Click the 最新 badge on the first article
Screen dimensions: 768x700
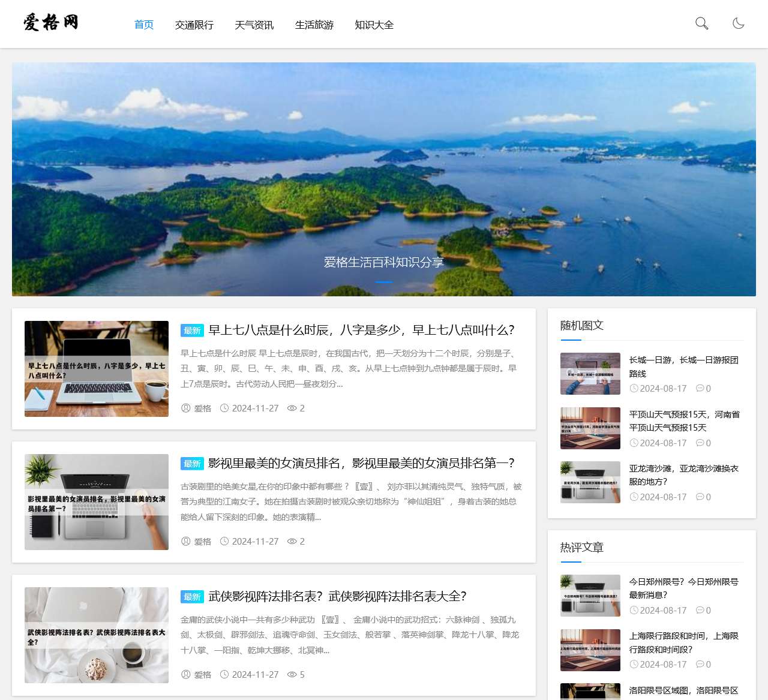[x=191, y=330]
